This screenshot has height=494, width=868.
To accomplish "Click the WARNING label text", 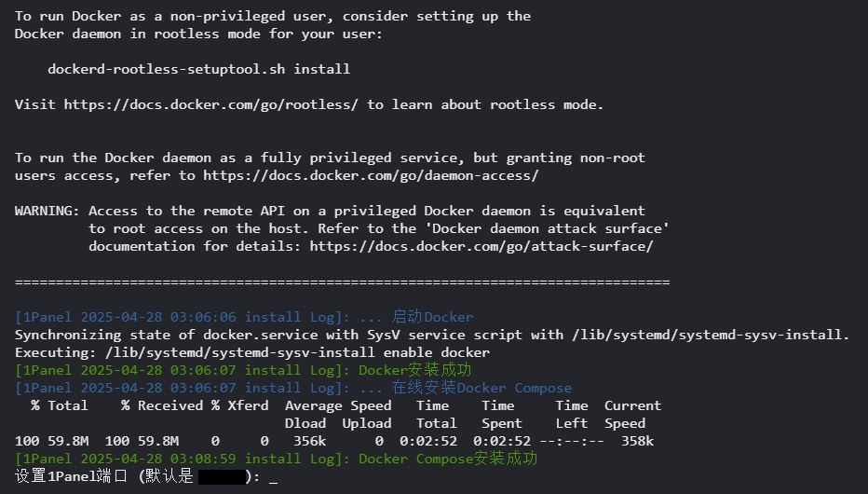I will (47, 211).
